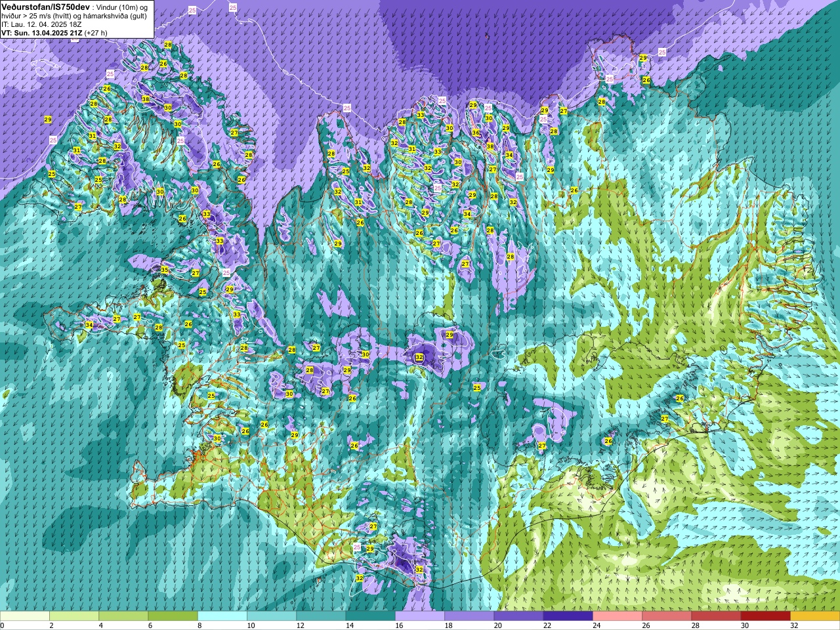Click the "hámarkshviða (gult)" header text
The height and width of the screenshot is (630, 840).
(115, 16)
